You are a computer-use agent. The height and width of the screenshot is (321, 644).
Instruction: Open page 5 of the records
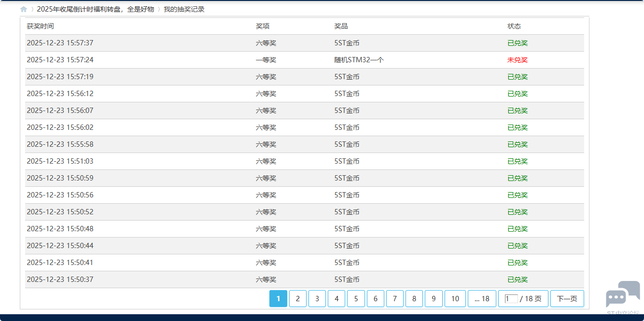click(356, 298)
